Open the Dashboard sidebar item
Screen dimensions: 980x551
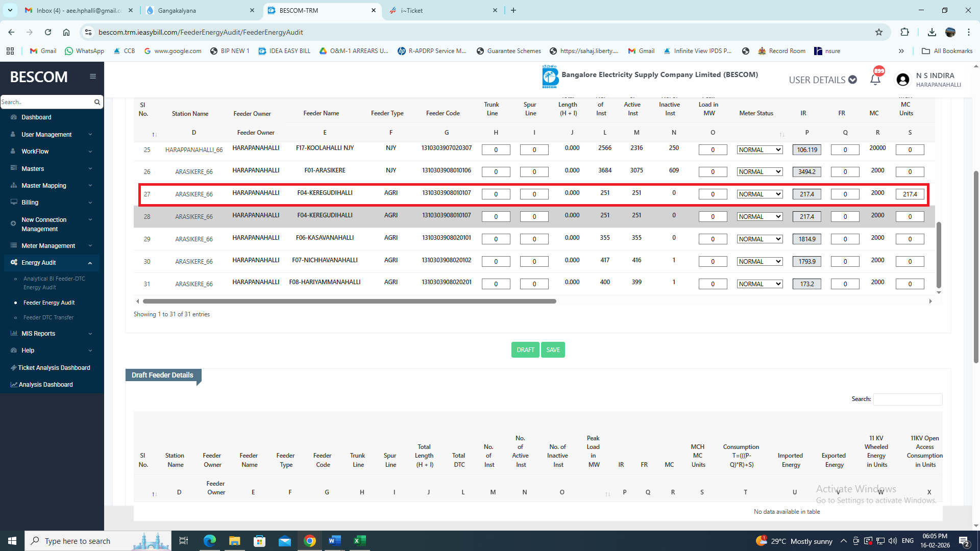coord(36,117)
